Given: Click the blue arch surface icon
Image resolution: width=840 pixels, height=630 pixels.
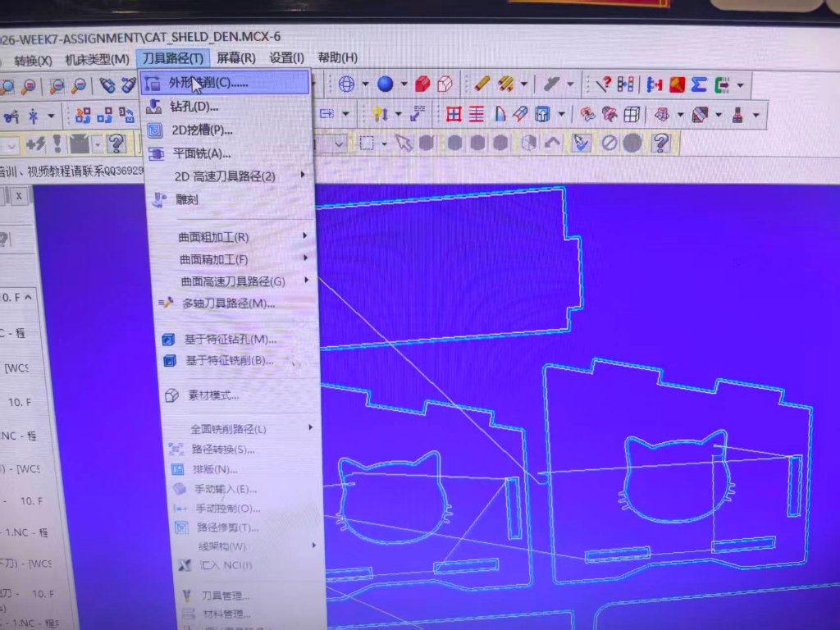Looking at the screenshot, I should click(x=500, y=113).
